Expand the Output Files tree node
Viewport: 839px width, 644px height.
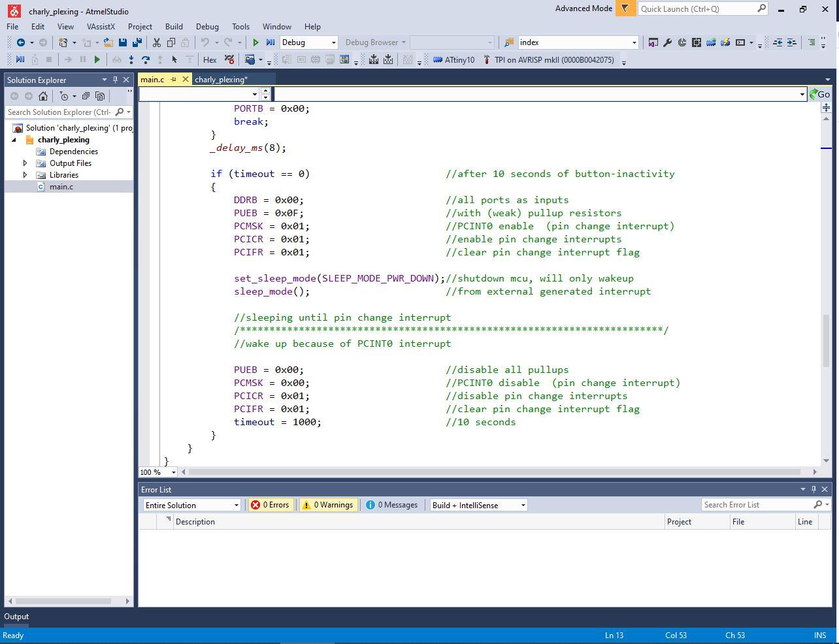(x=25, y=163)
